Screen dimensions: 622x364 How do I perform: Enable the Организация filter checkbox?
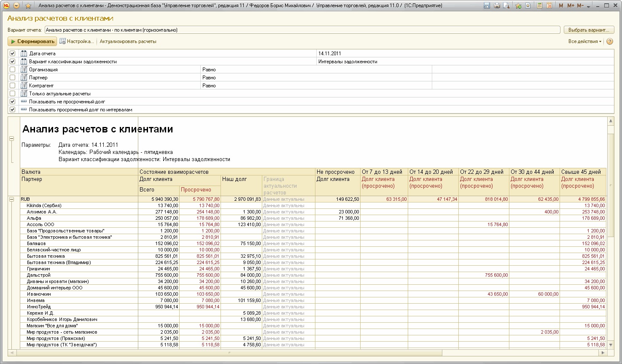[12, 70]
